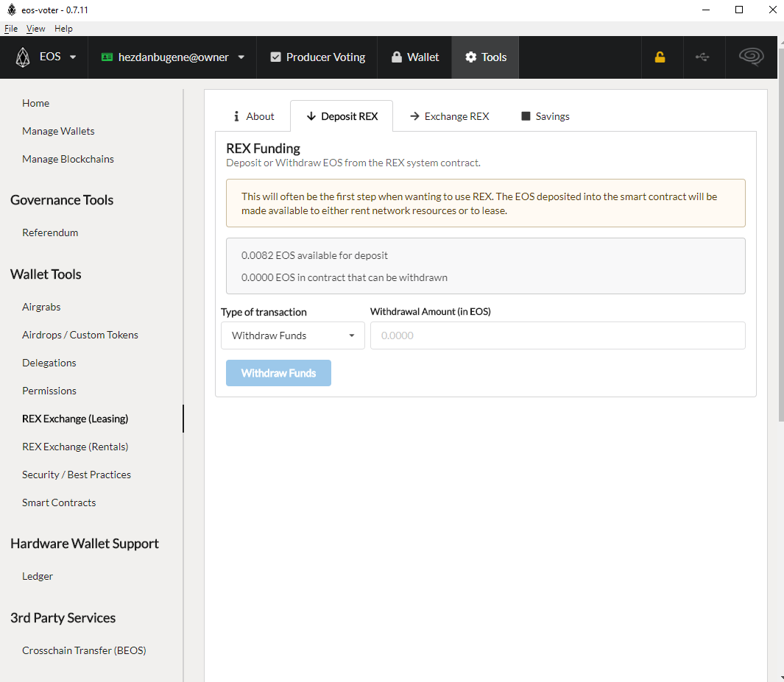This screenshot has height=682, width=784.
Task: Select the Deposit REX tab
Action: 342,116
